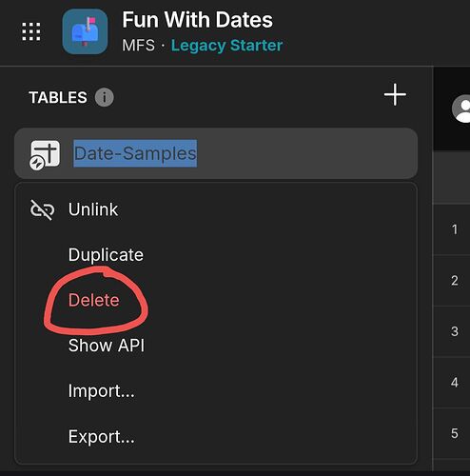Viewport: 470px width, 476px height.
Task: Click the linked table icon for Date-Samples
Action: 45,154
